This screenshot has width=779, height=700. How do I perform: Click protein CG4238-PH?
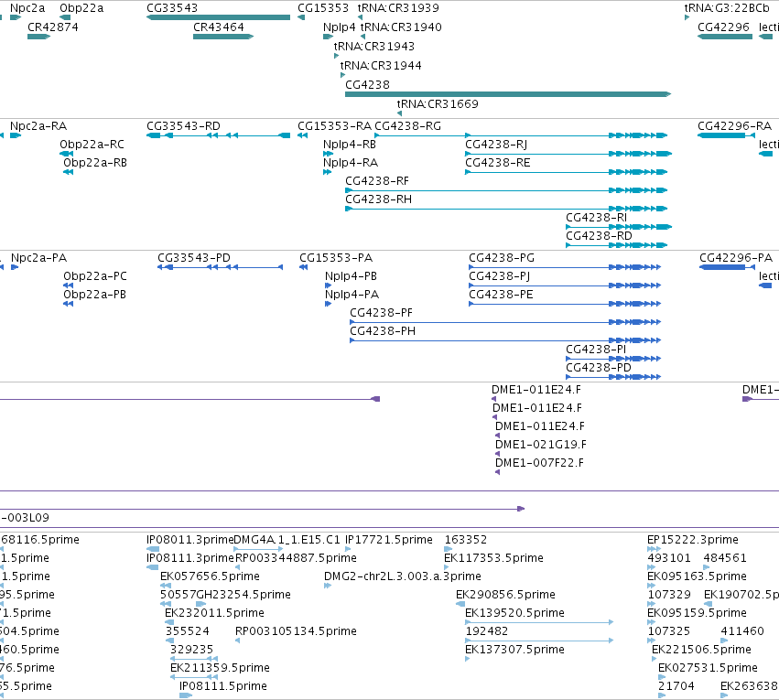505,340
